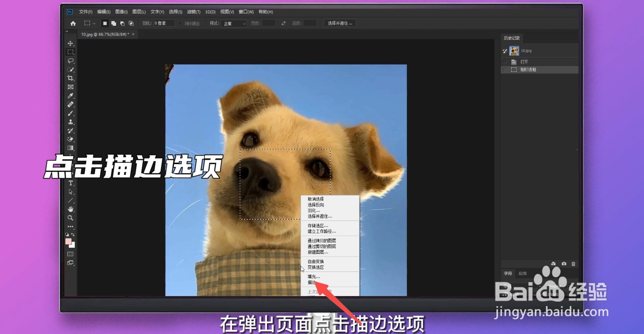The width and height of the screenshot is (644, 334).
Task: Select the Lasso tool
Action: point(70,61)
